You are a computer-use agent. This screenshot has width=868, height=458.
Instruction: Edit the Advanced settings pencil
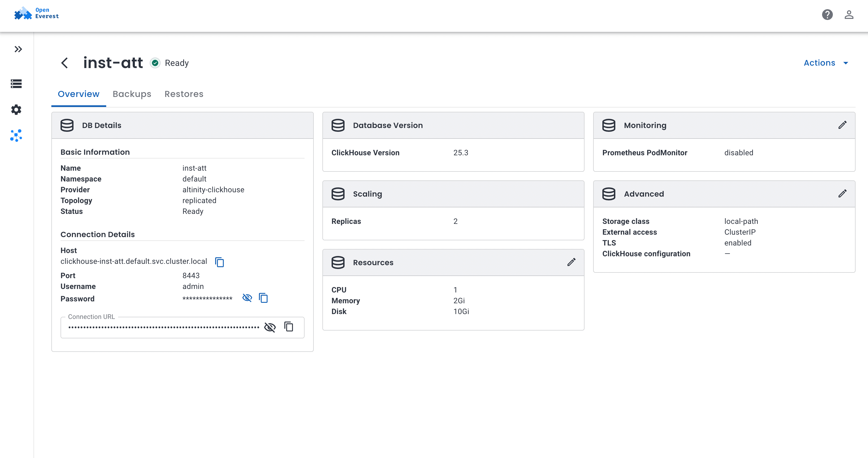pyautogui.click(x=842, y=194)
